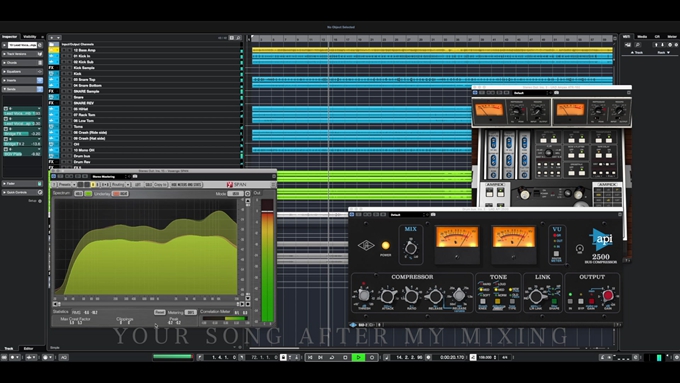Expand the Inserts inspector section
This screenshot has height=383, width=680.
point(22,80)
